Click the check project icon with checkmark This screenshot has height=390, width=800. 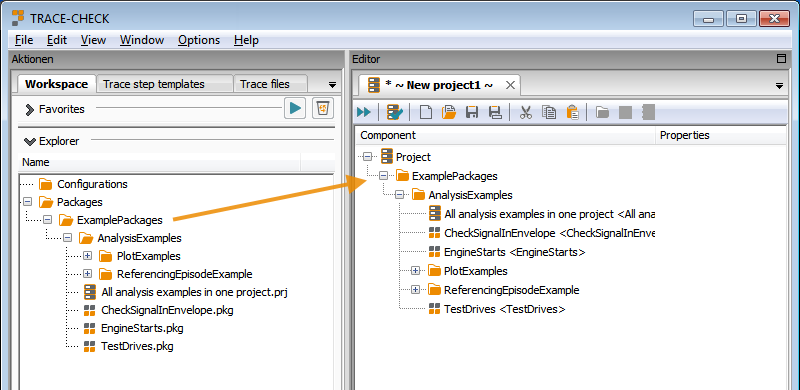pyautogui.click(x=394, y=112)
